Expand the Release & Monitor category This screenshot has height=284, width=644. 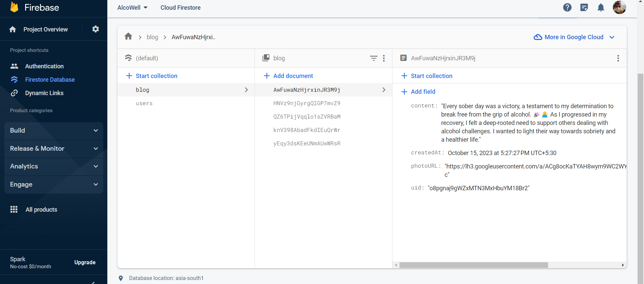(54, 149)
